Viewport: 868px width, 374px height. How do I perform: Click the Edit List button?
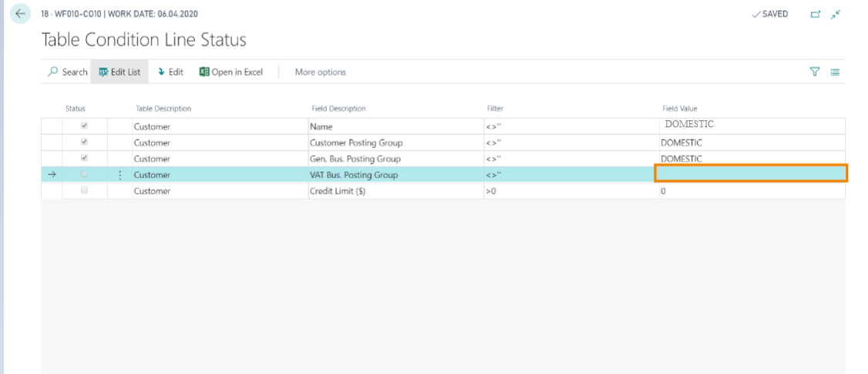point(119,72)
